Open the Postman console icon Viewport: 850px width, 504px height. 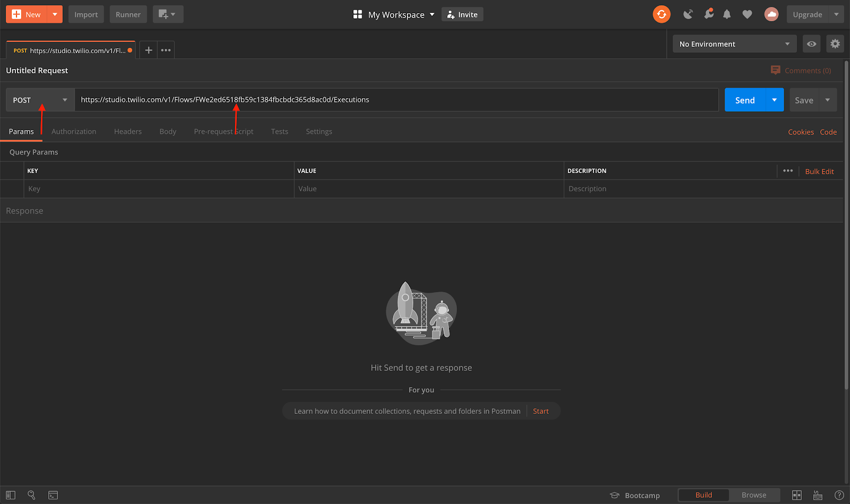pos(53,495)
